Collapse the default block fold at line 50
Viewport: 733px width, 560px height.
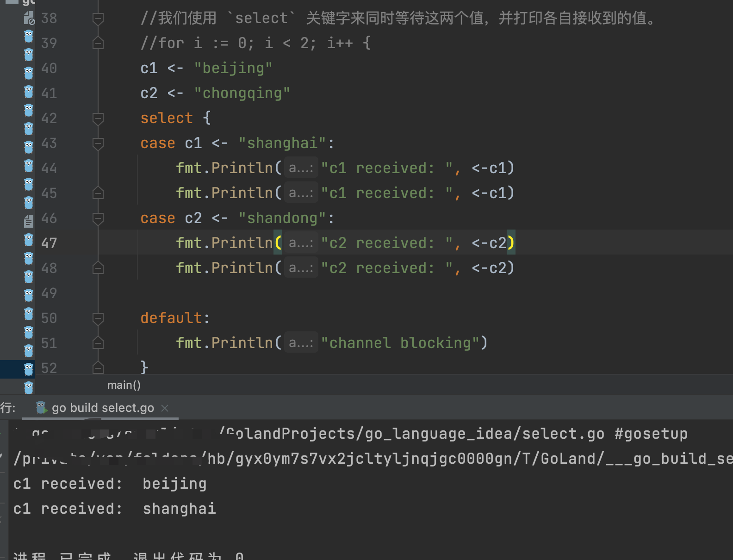pos(98,318)
